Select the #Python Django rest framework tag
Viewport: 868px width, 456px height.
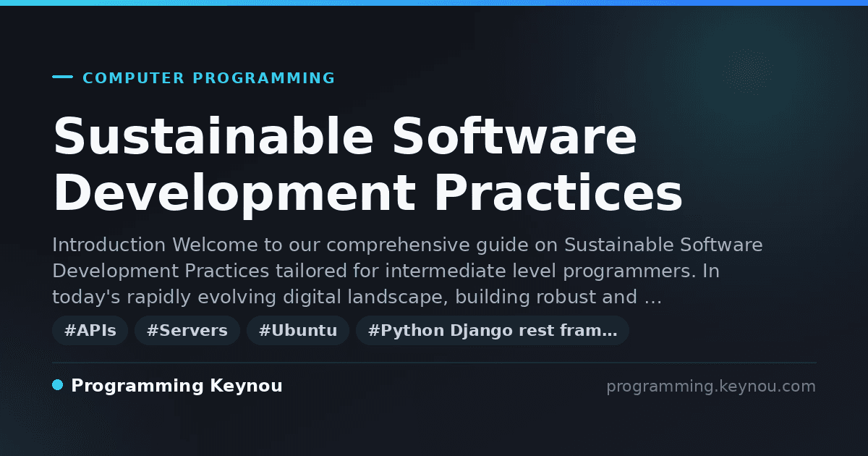pos(493,331)
